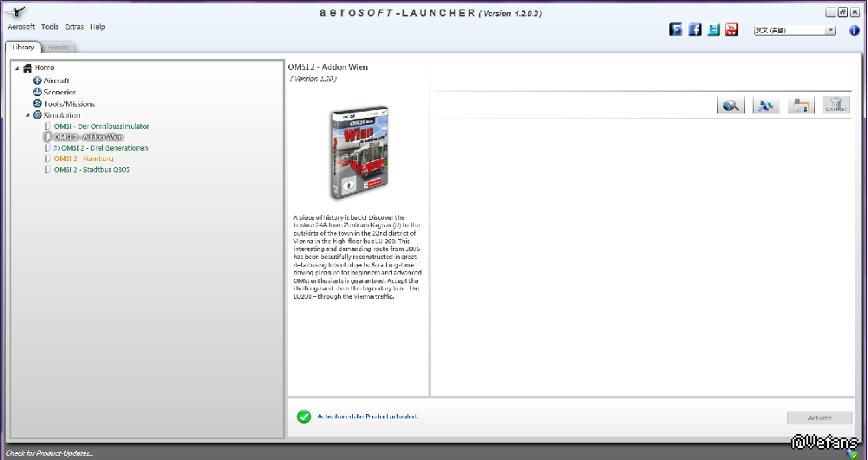Image resolution: width=868 pixels, height=460 pixels.
Task: Click the activation state status text
Action: [x=368, y=417]
